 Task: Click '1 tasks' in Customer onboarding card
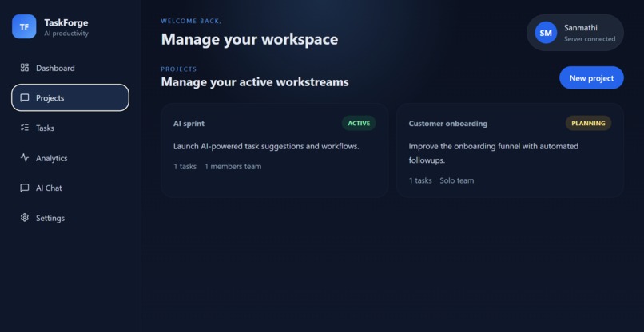click(x=420, y=180)
